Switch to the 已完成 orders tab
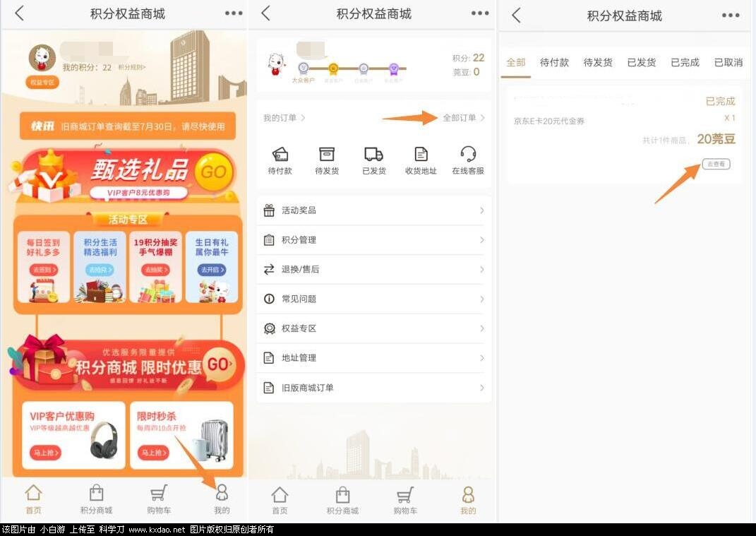The height and width of the screenshot is (536, 756). coord(685,62)
